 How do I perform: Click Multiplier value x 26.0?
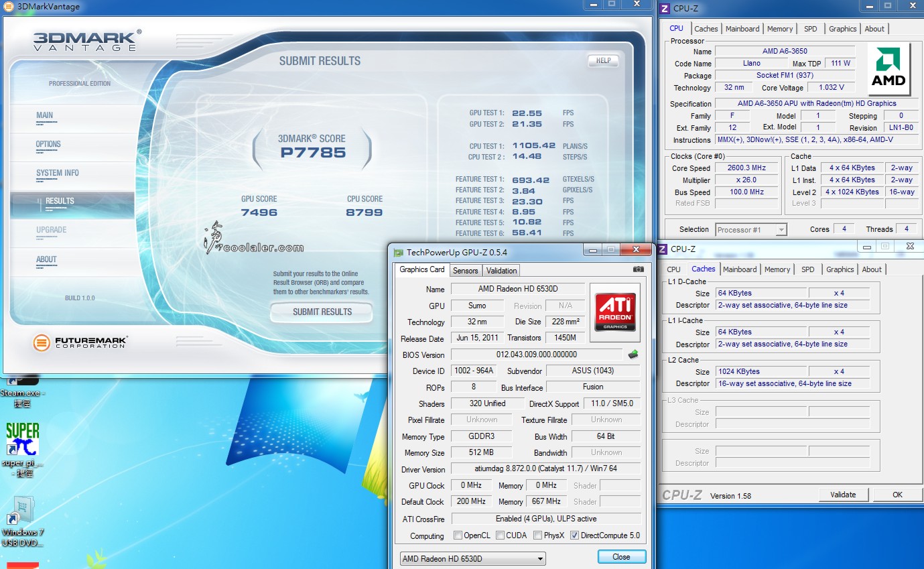coord(746,180)
